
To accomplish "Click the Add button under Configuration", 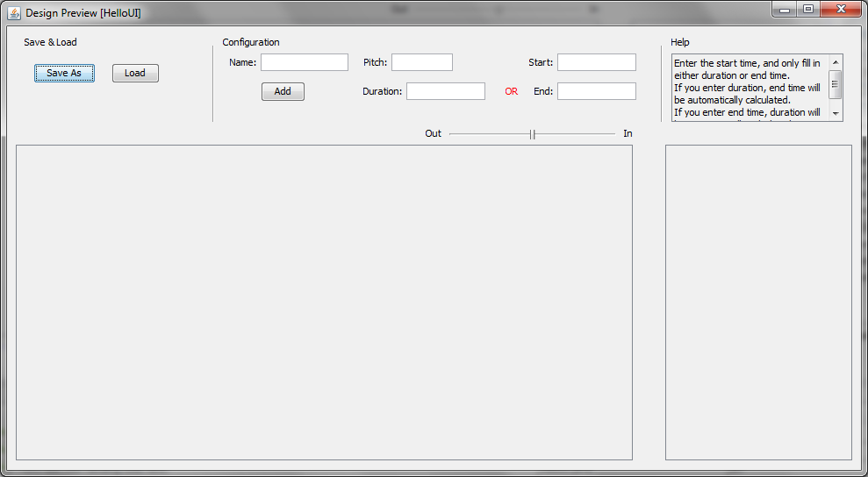I will pos(283,92).
